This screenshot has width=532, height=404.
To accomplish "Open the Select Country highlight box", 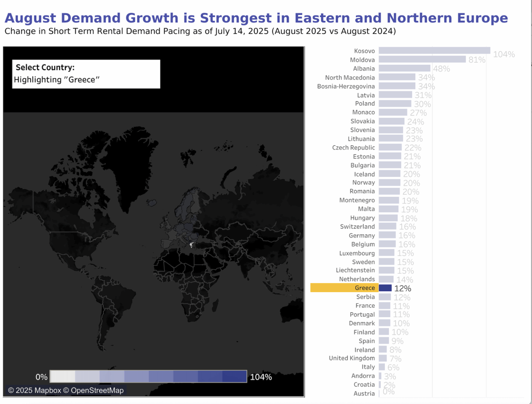I will 86,68.
